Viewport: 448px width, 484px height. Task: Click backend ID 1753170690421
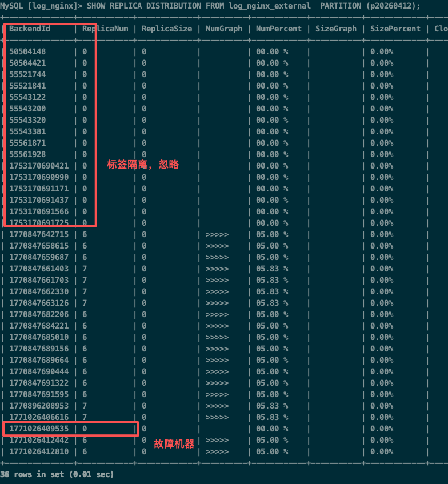click(38, 166)
